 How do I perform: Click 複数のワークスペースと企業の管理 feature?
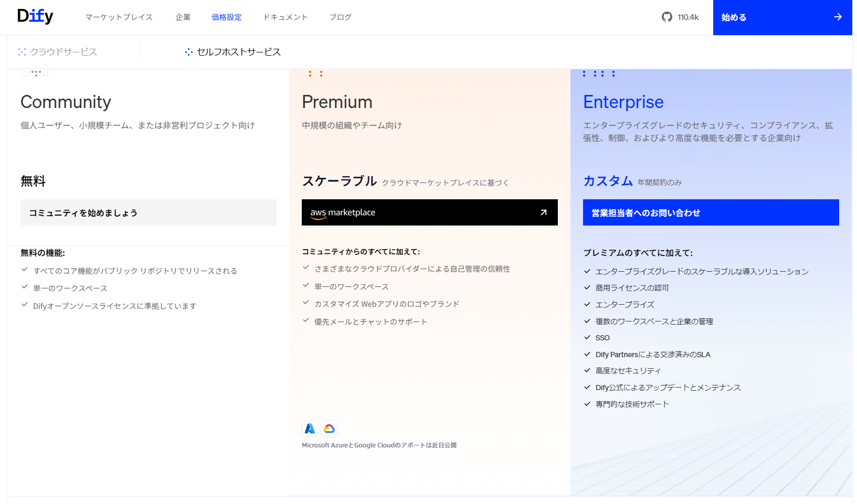tap(654, 321)
